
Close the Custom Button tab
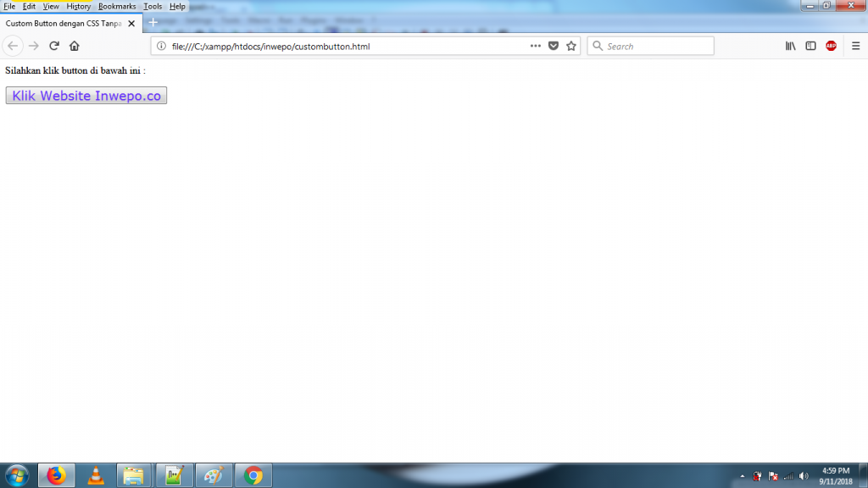coord(131,23)
